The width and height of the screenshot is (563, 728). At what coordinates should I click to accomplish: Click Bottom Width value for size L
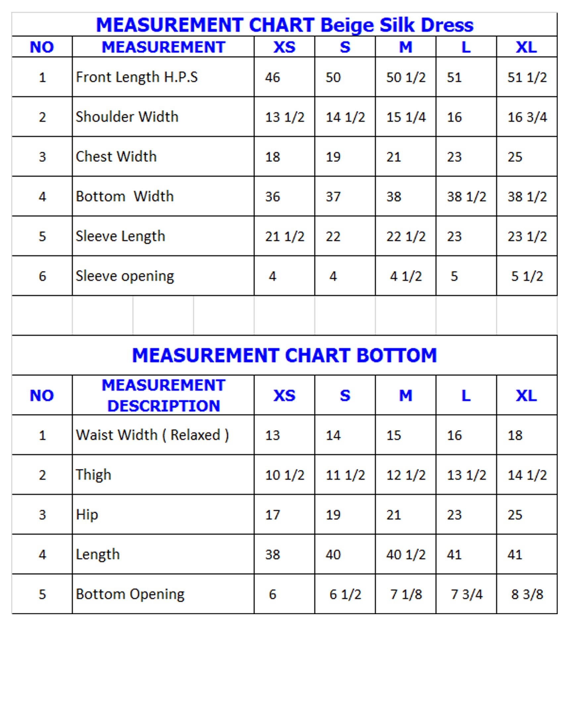click(466, 197)
